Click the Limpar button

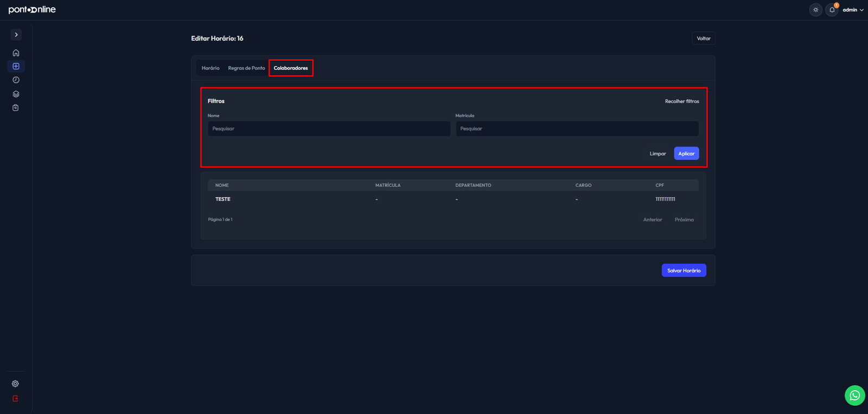click(658, 154)
